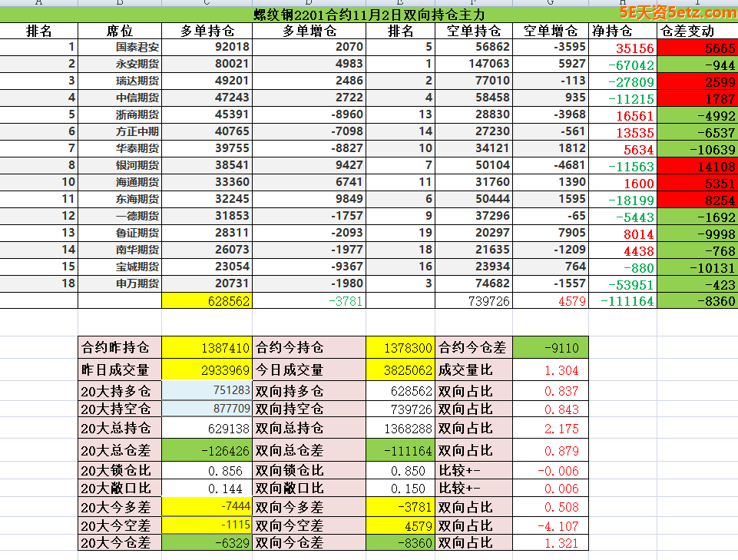Click the red highlighted cell 14108

pyautogui.click(x=697, y=165)
